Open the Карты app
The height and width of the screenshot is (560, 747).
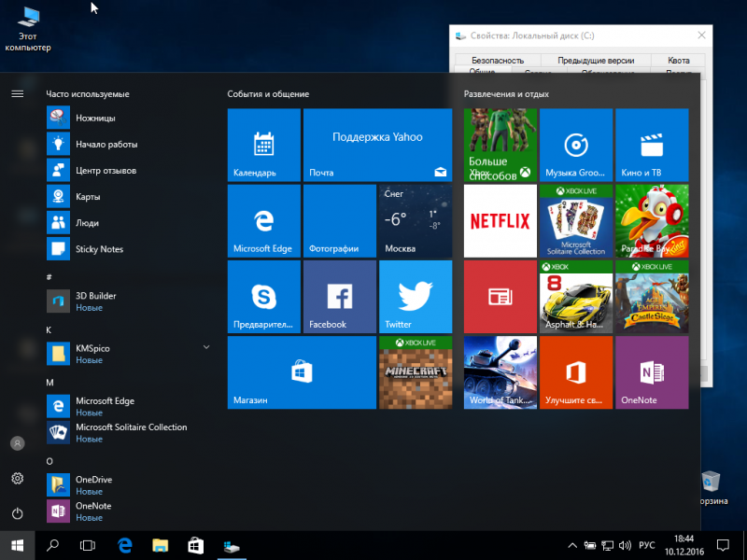(x=129, y=197)
